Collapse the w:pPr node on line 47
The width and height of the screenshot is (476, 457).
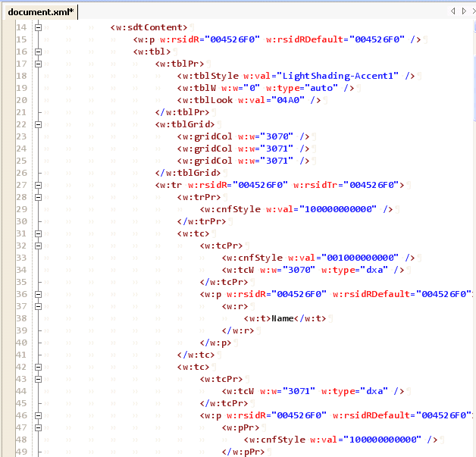[x=38, y=427]
